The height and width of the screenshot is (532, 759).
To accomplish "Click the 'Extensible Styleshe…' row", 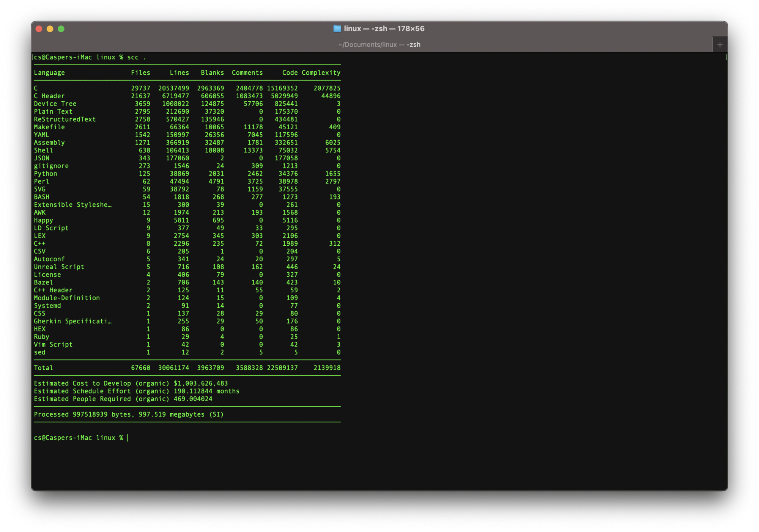I will [x=187, y=205].
